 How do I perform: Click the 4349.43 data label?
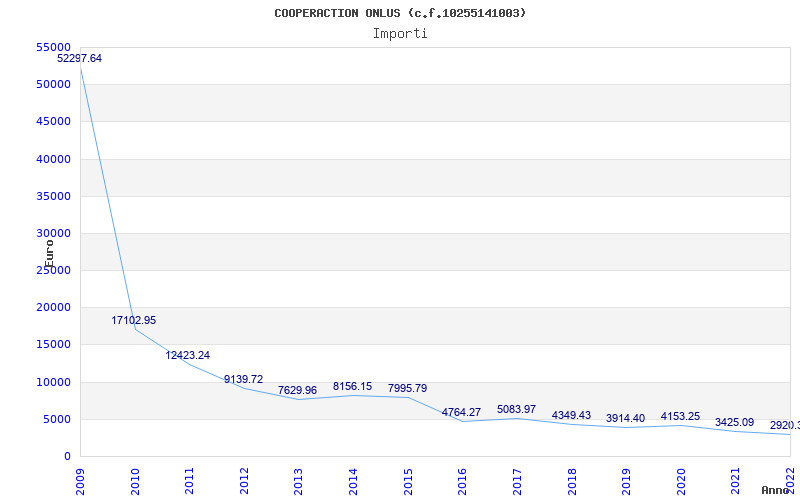(571, 416)
